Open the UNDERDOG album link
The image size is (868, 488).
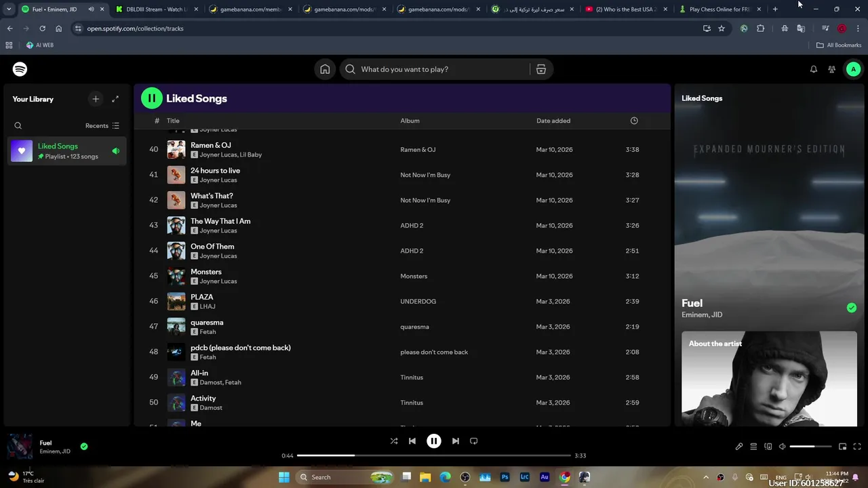[418, 302]
